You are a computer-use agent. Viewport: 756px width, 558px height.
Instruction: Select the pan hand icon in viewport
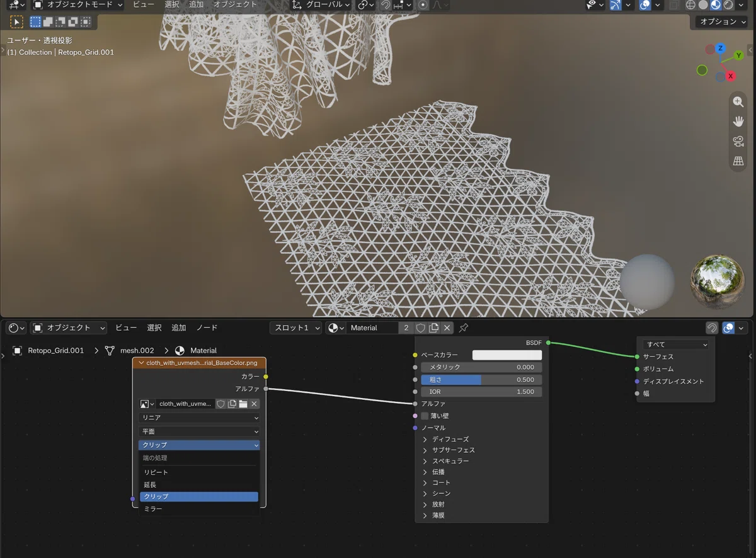738,122
